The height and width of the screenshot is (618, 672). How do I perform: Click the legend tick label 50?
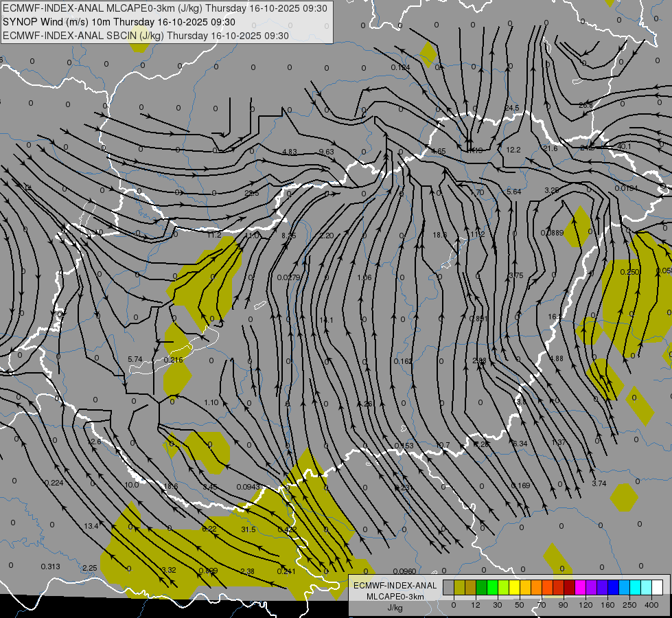520,605
